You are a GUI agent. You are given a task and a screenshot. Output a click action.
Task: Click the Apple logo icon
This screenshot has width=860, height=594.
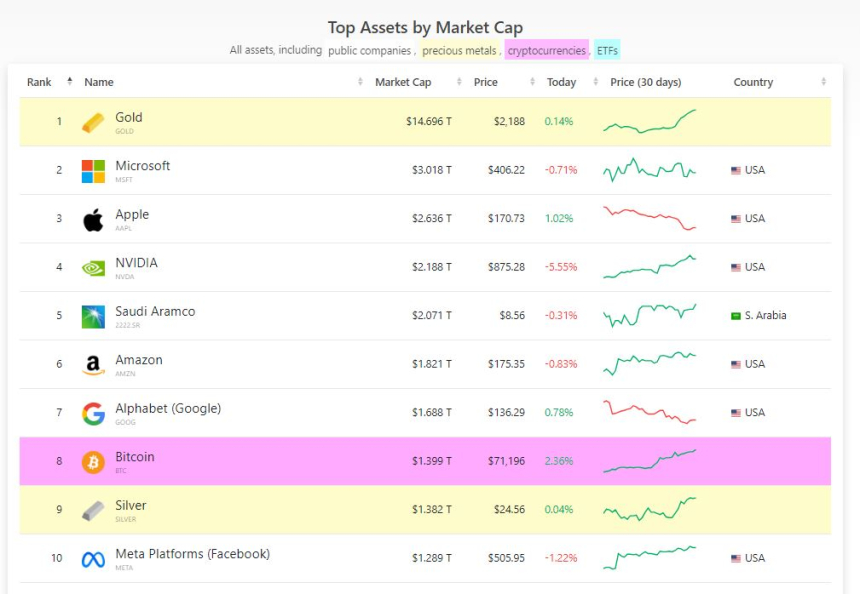(93, 220)
